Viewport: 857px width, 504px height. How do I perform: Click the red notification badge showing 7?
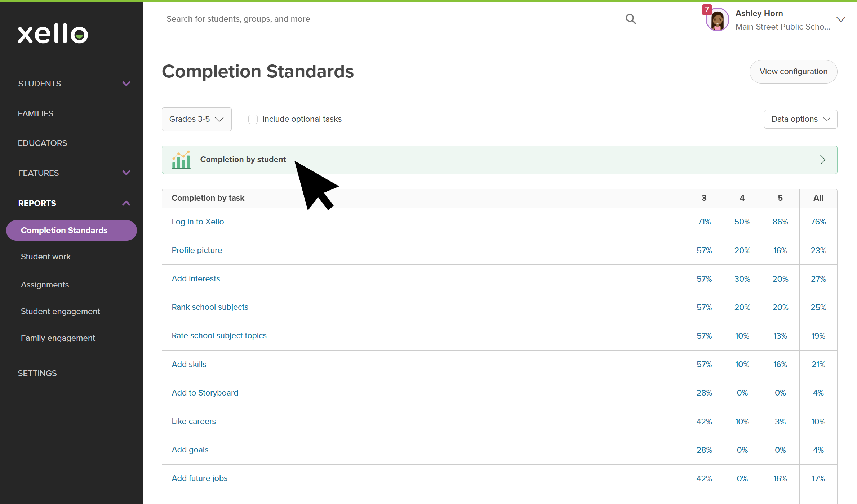point(707,9)
